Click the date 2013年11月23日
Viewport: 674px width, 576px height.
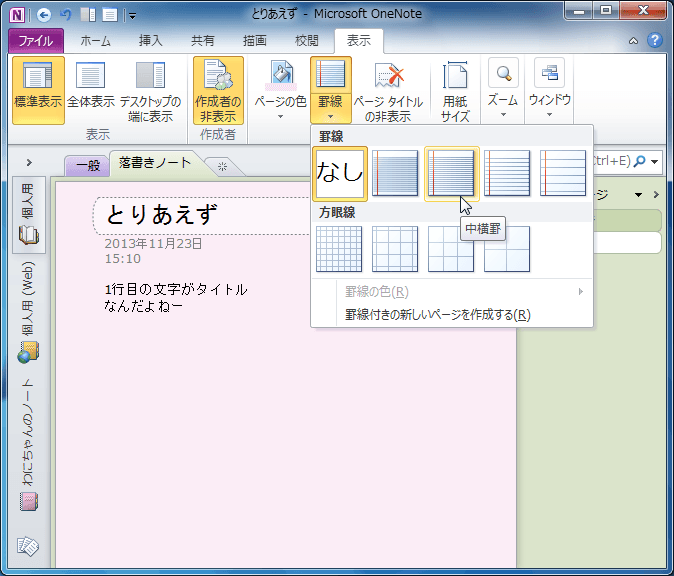tap(153, 244)
